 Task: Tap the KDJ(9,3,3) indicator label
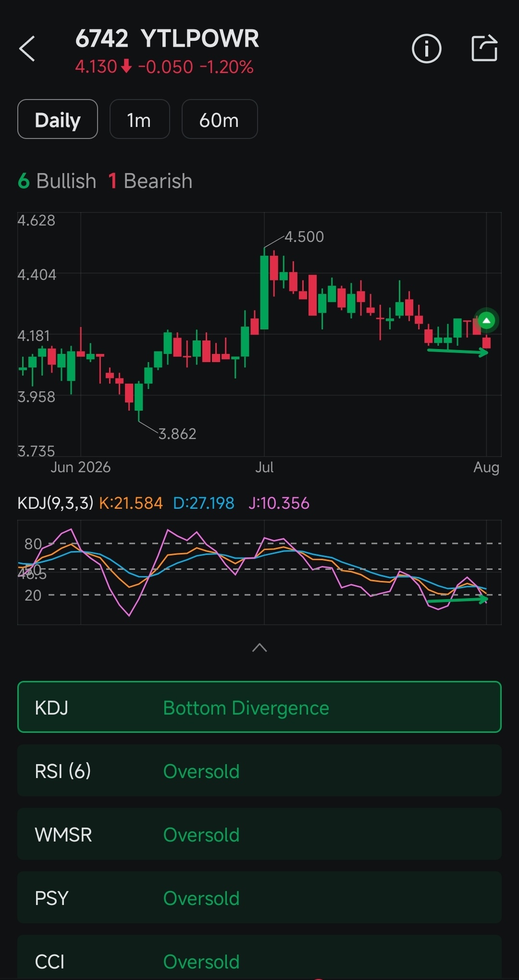[55, 503]
